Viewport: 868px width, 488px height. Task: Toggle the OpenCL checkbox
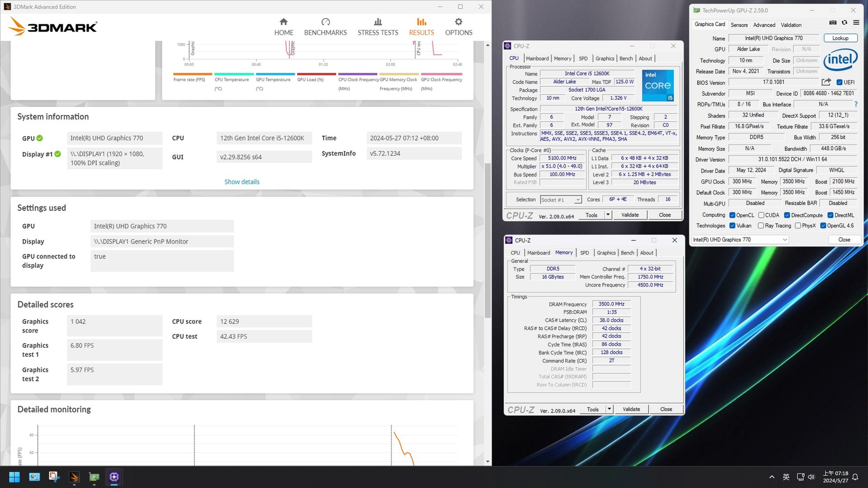[x=732, y=215]
